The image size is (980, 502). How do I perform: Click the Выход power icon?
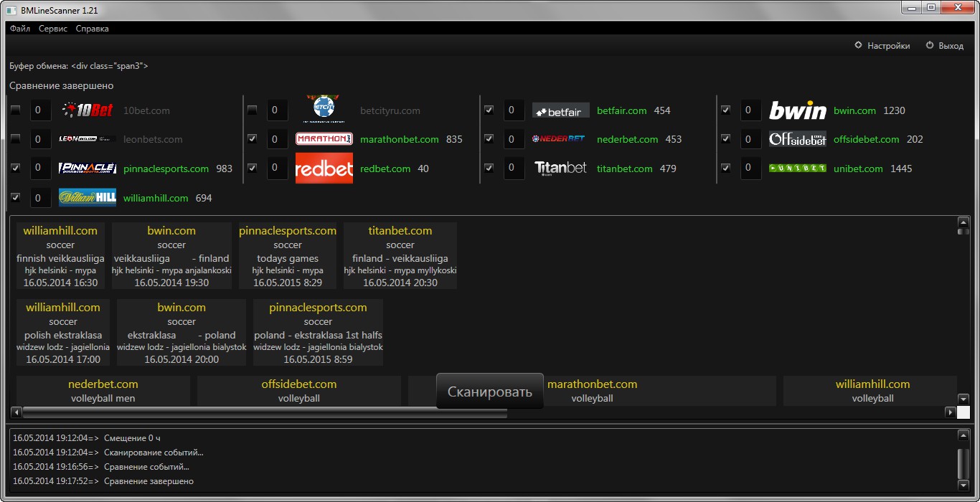930,45
